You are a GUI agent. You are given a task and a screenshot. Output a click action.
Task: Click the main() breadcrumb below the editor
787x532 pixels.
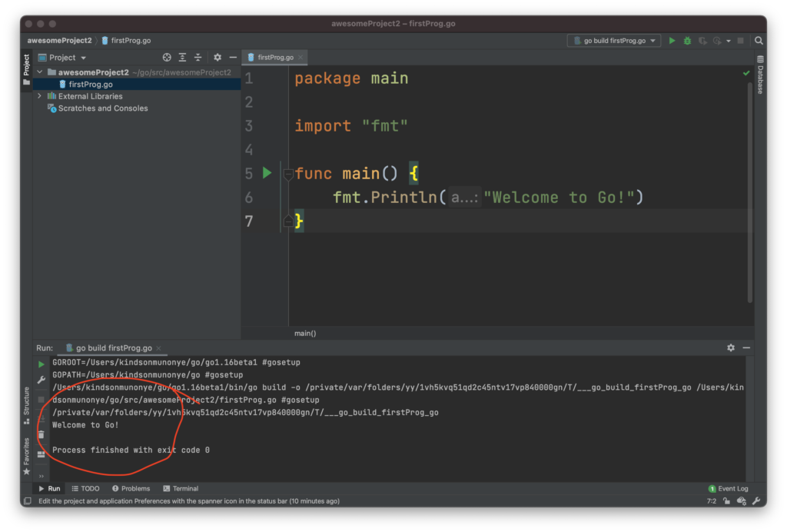[305, 333]
